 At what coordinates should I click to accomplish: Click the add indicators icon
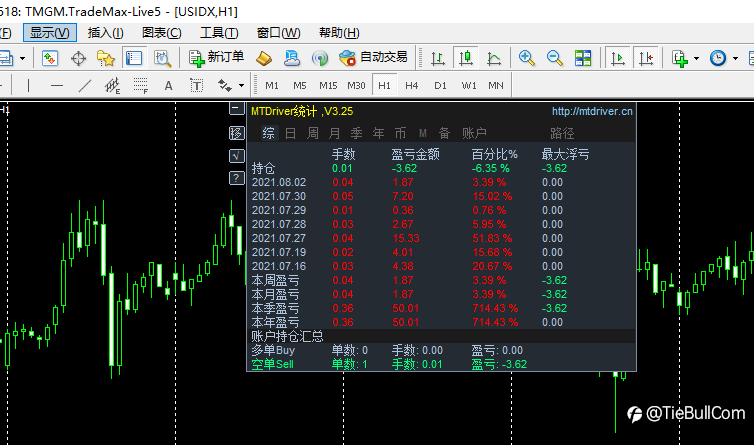[679, 58]
